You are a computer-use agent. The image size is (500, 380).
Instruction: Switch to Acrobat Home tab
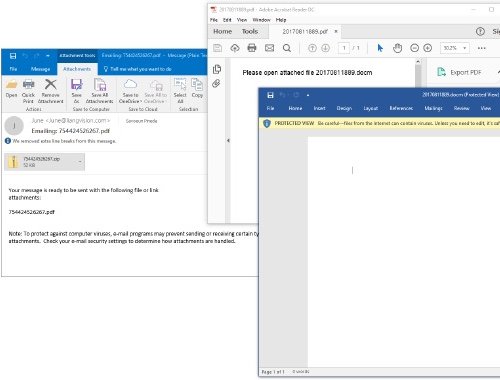[223, 32]
